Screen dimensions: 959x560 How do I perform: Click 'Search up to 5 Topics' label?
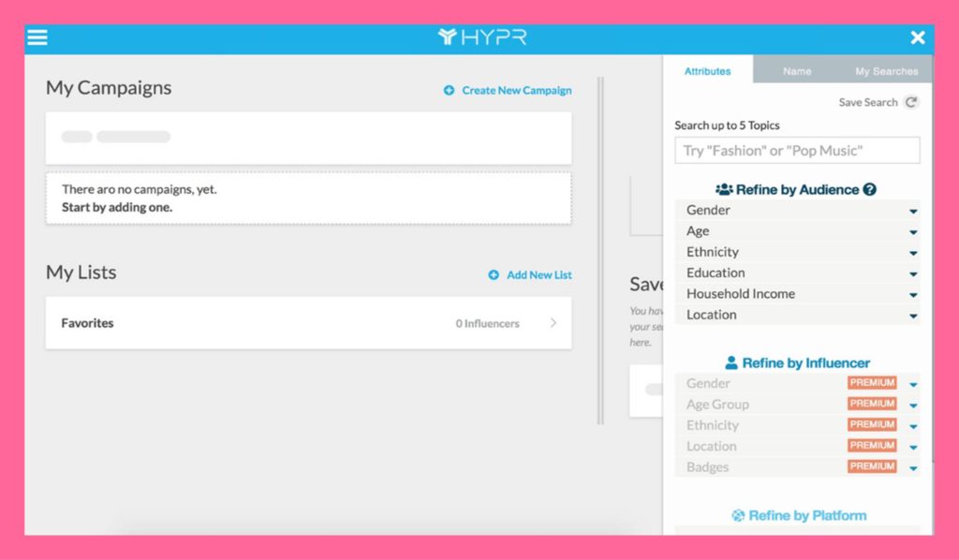(x=727, y=125)
